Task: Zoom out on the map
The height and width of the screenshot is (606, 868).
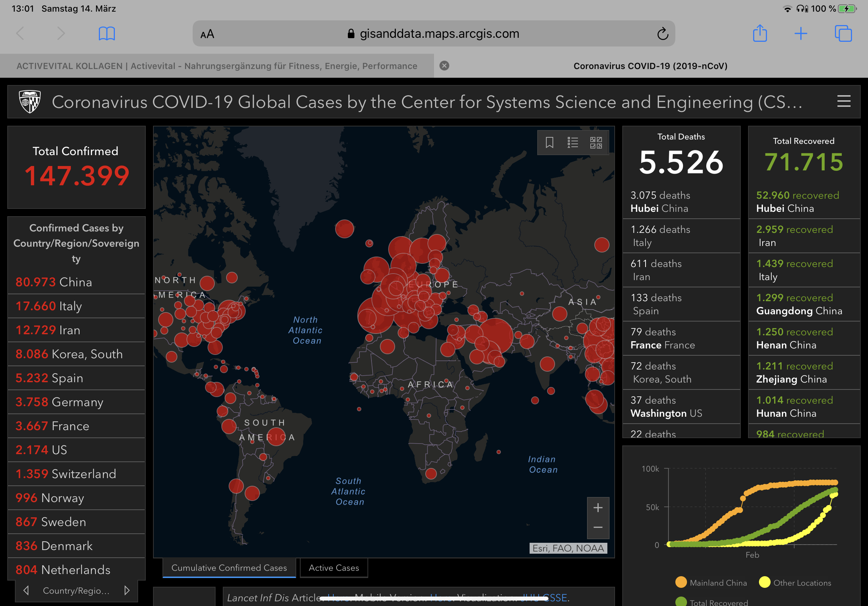Action: [x=598, y=528]
